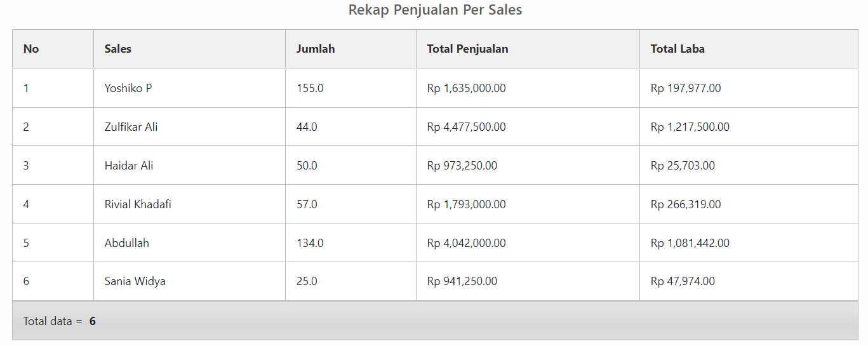Click the 155.0 quantity value
This screenshot has height=346, width=868.
[310, 88]
